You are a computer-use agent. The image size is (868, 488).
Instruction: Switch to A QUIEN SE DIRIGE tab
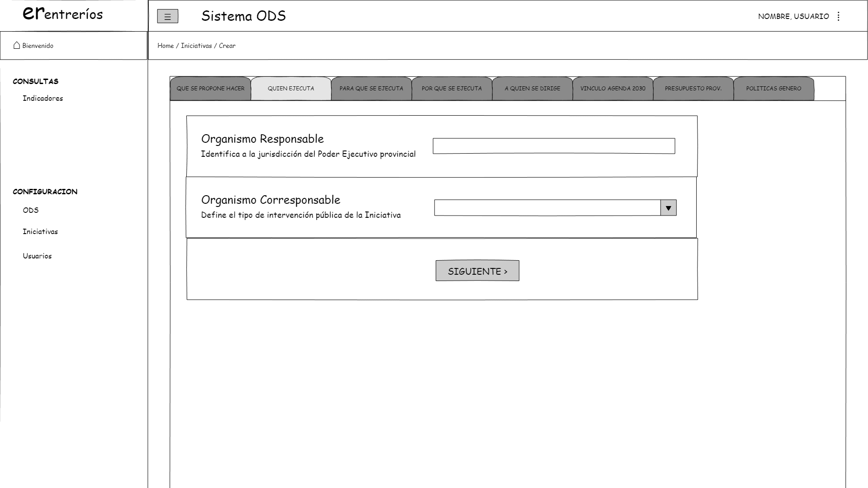(532, 89)
